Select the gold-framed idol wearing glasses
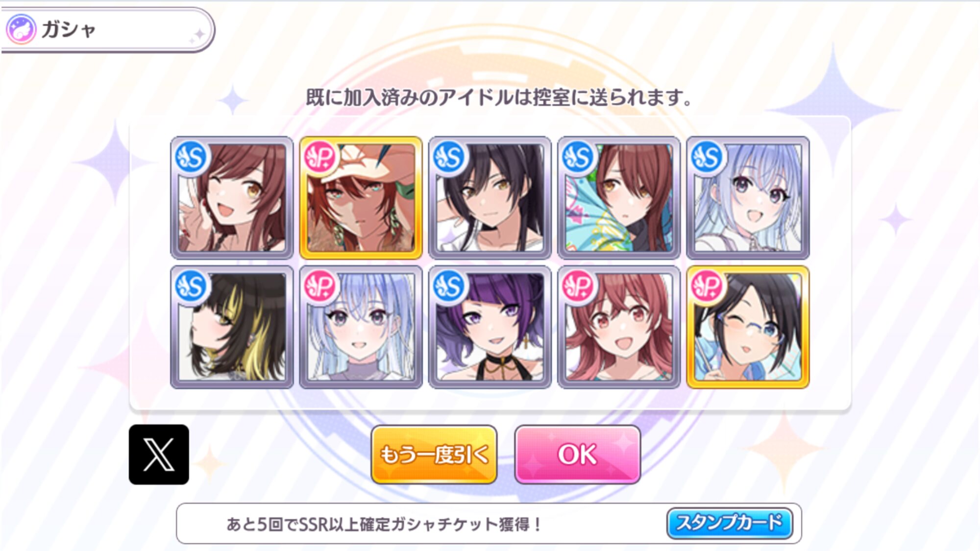Screen dimensions: 980x551 point(748,327)
